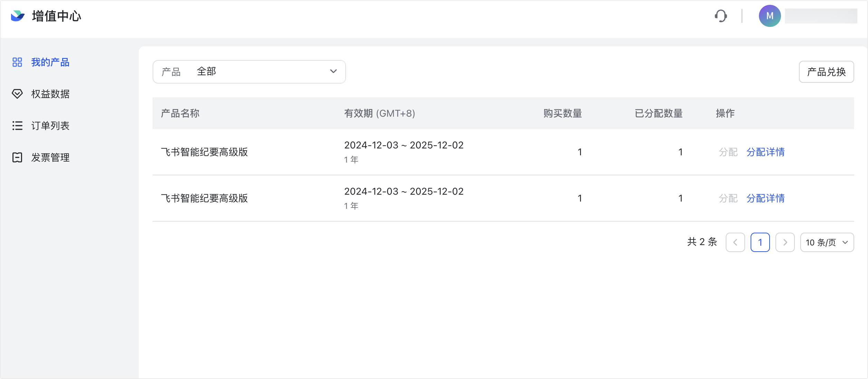Go to next page arrow
Screen dimensions: 868x379
click(785, 242)
